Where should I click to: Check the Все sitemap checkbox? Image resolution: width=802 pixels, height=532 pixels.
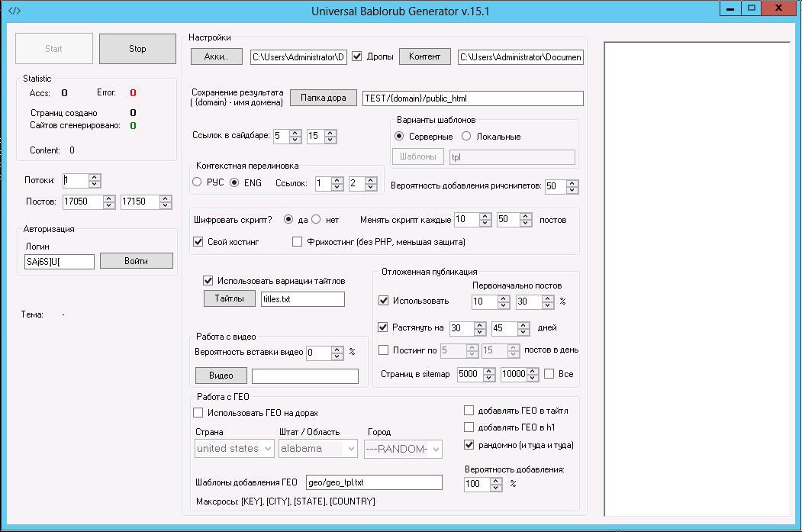pos(549,374)
